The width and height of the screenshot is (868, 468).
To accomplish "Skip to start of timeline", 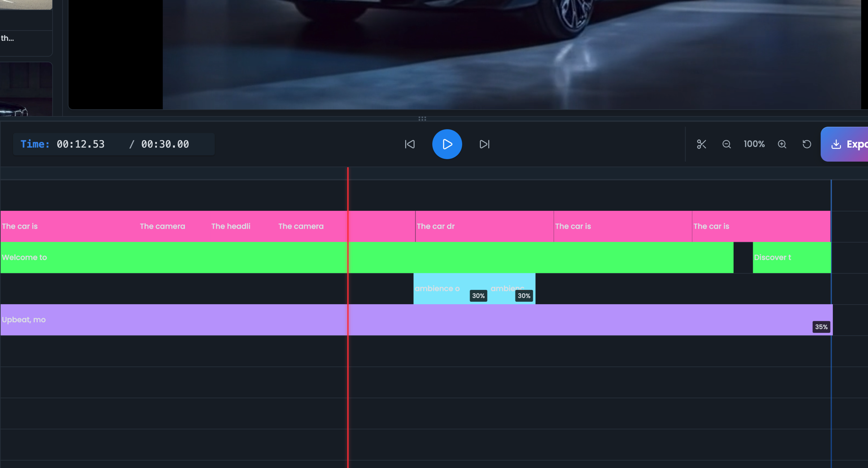I will (x=410, y=144).
